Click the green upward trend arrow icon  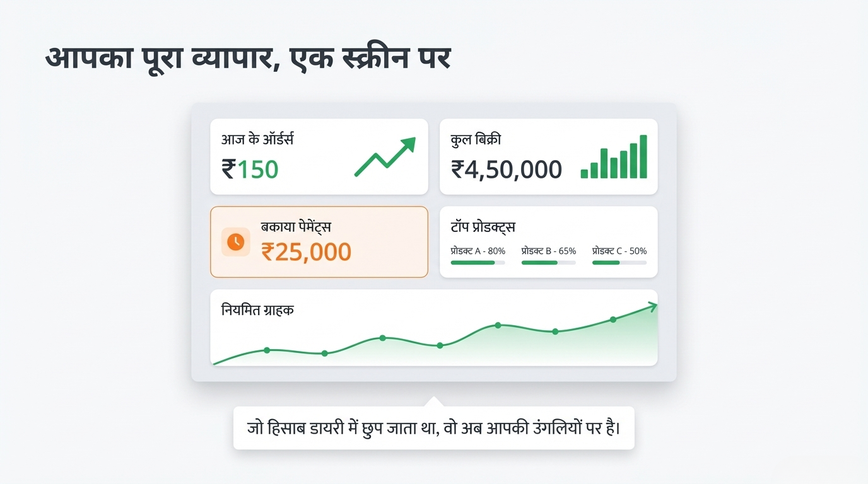coord(385,156)
